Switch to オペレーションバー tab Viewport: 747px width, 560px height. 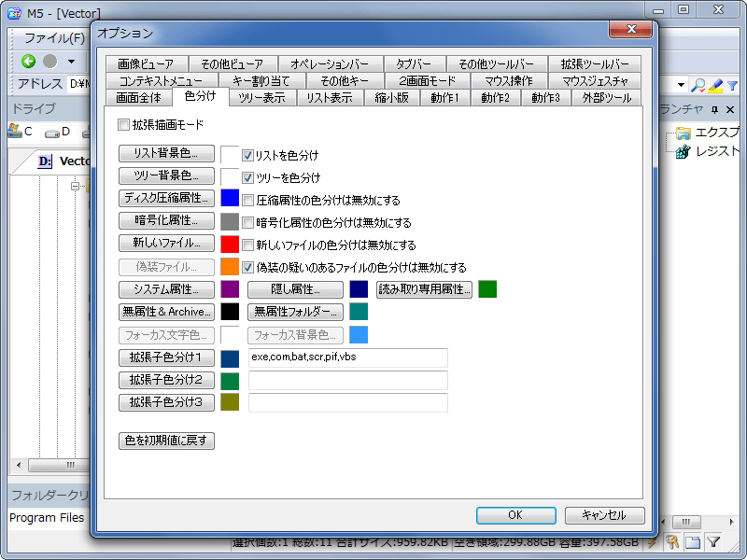pyautogui.click(x=330, y=63)
